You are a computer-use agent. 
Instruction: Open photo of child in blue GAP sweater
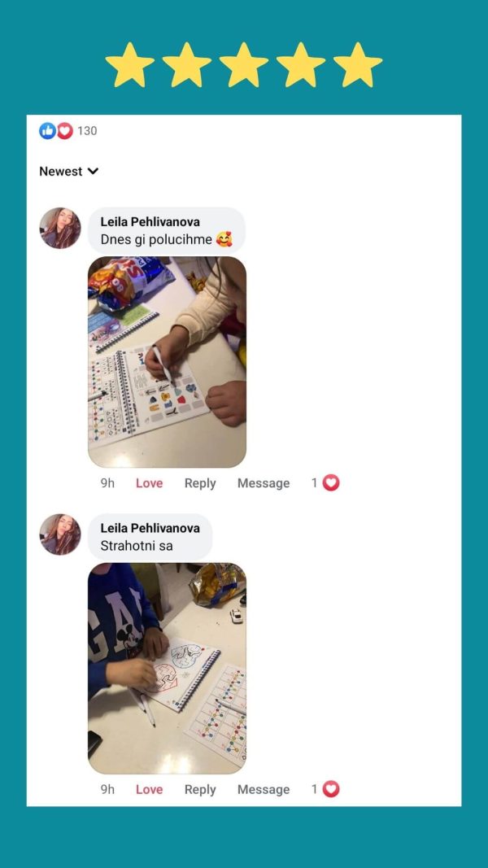tap(167, 668)
